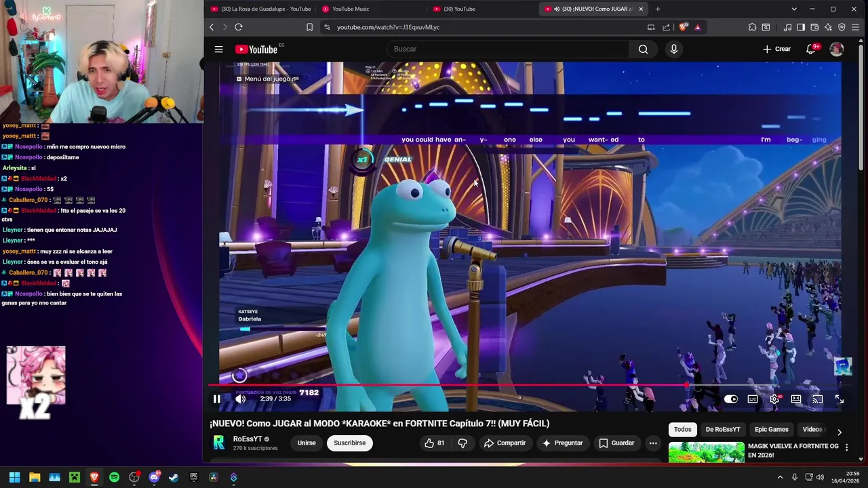
Task: Save the video with Guardar
Action: tap(616, 443)
